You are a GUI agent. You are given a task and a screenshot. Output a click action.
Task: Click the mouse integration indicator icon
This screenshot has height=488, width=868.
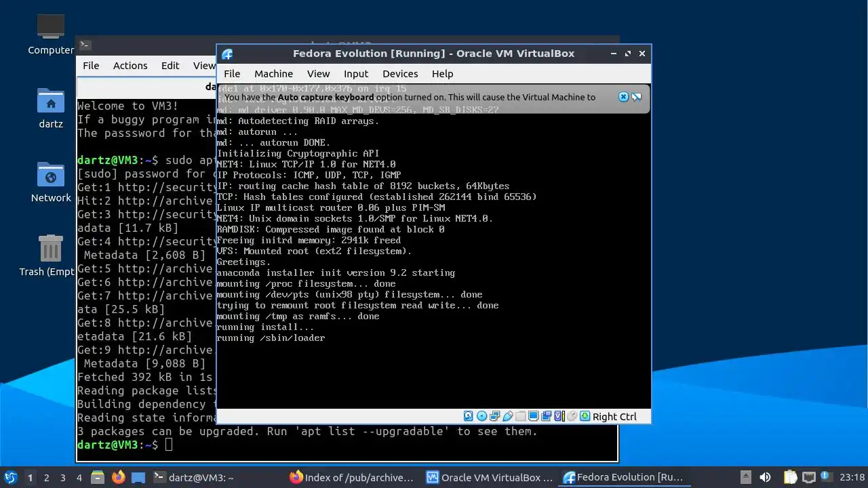point(572,416)
